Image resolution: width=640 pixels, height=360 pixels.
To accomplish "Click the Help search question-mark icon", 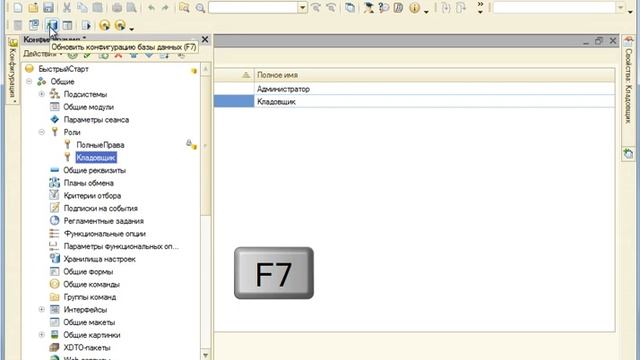I will pyautogui.click(x=383, y=7).
